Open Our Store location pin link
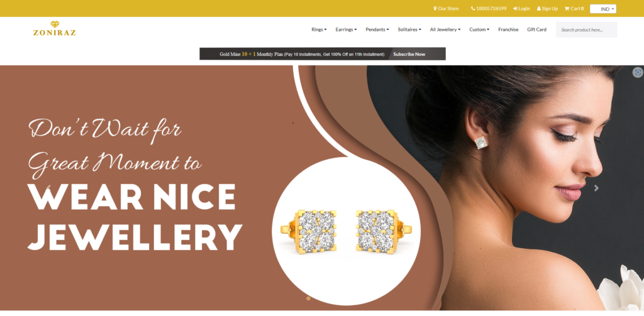The height and width of the screenshot is (316, 644). 446,8
